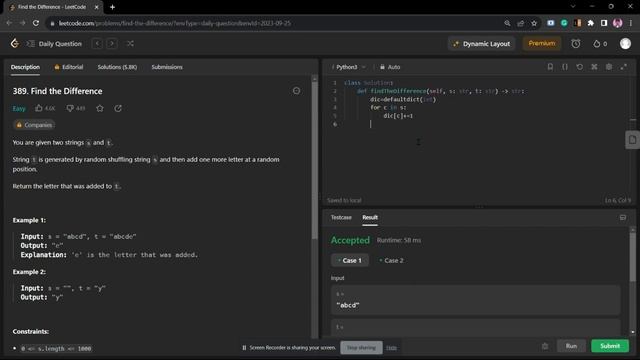The height and width of the screenshot is (360, 640).
Task: Select Case 1 result
Action: (350, 260)
